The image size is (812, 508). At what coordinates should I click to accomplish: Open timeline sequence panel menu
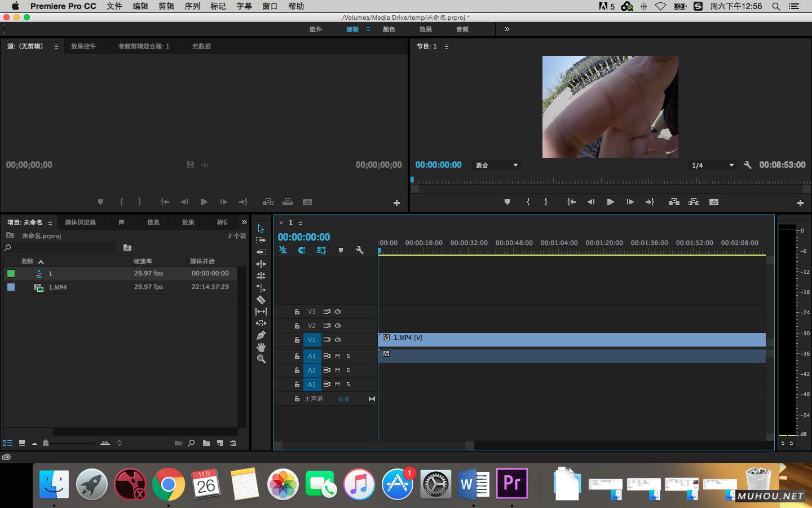coord(301,222)
